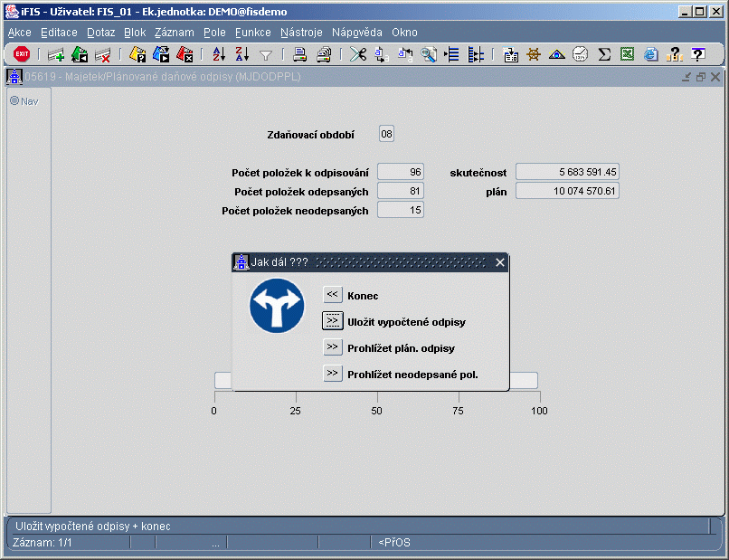Click the paste field icon with left arrow
Viewport: 729px width, 560px height.
(405, 55)
